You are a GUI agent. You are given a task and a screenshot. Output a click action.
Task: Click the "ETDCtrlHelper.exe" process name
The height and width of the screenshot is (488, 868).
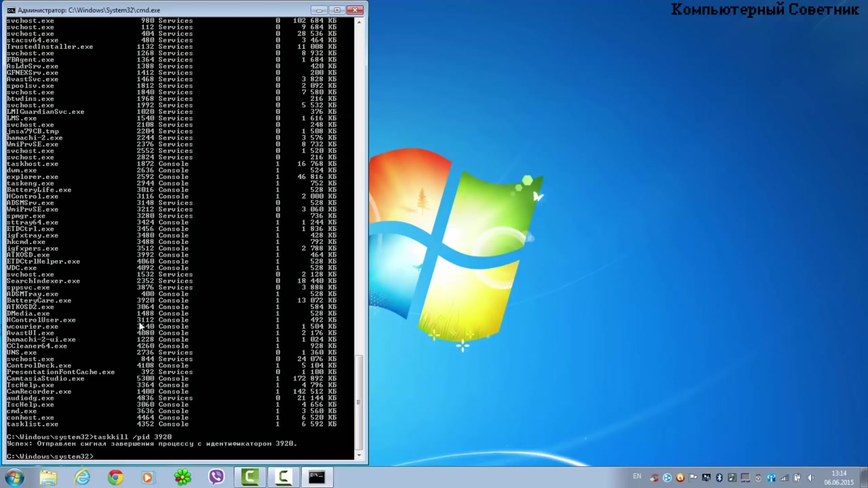click(43, 262)
